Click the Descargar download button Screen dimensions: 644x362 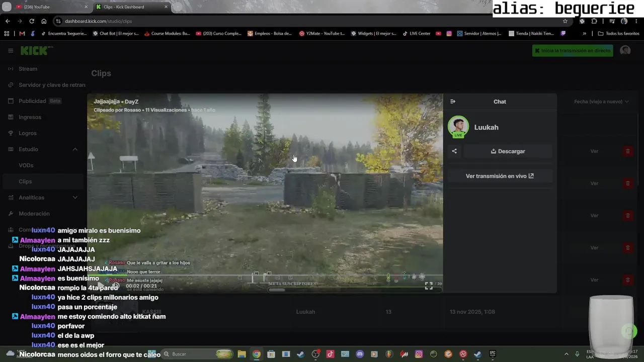coord(508,151)
